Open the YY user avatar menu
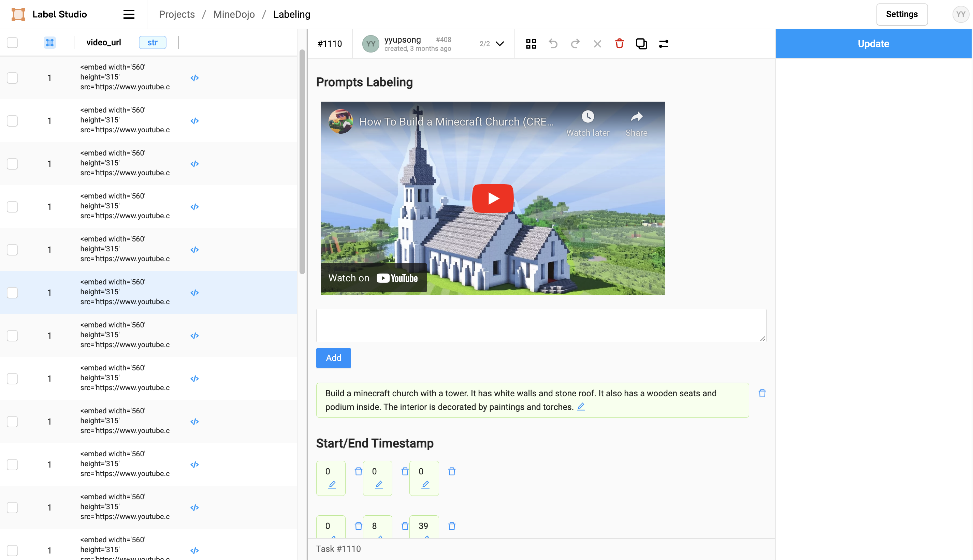 pos(960,14)
